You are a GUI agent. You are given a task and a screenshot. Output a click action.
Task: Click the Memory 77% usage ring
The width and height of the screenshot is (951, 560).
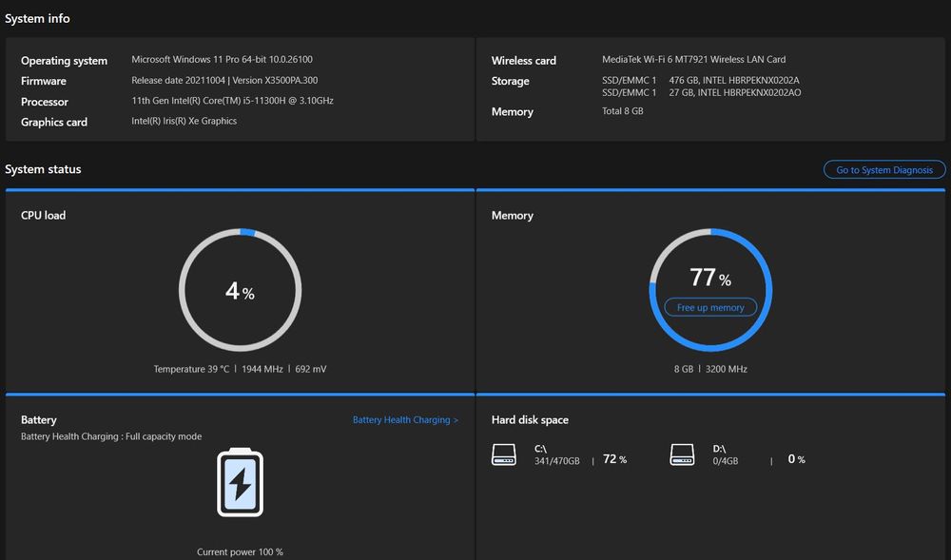point(710,290)
